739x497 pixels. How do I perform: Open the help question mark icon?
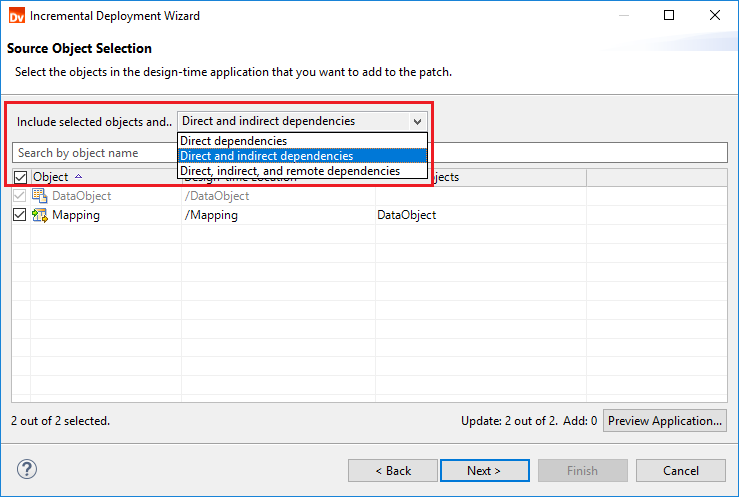point(27,470)
